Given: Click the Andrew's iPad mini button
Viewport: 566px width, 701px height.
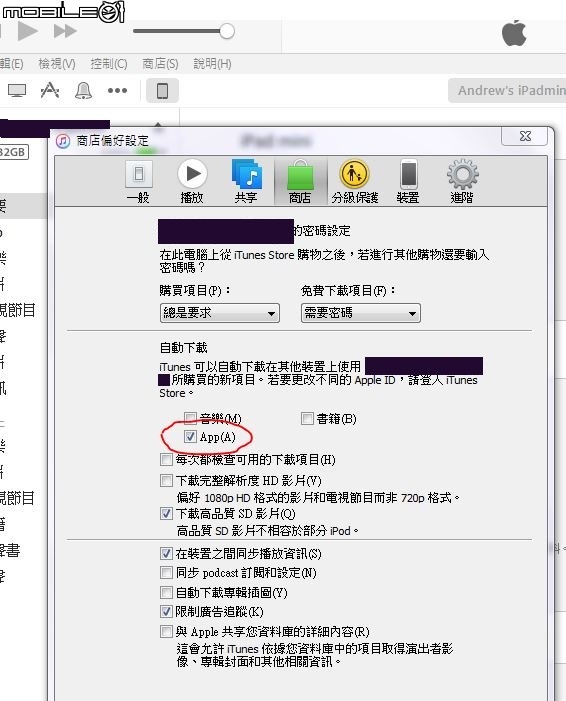Looking at the screenshot, I should pyautogui.click(x=507, y=91).
